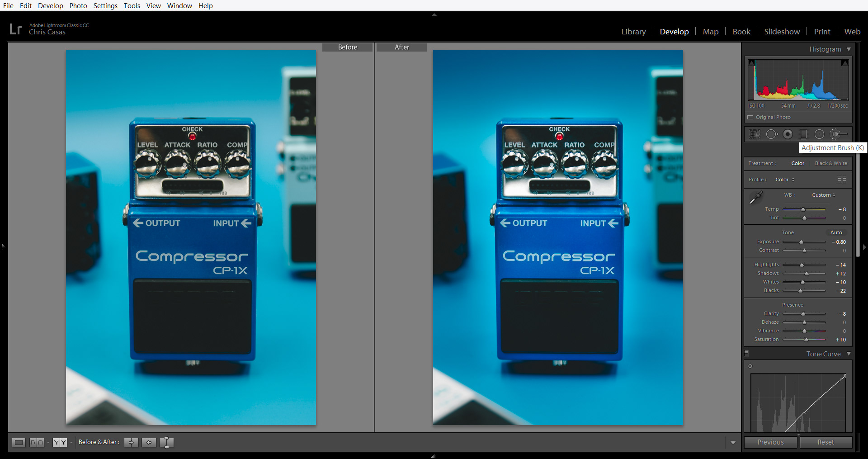Click the Previous button

(x=771, y=442)
